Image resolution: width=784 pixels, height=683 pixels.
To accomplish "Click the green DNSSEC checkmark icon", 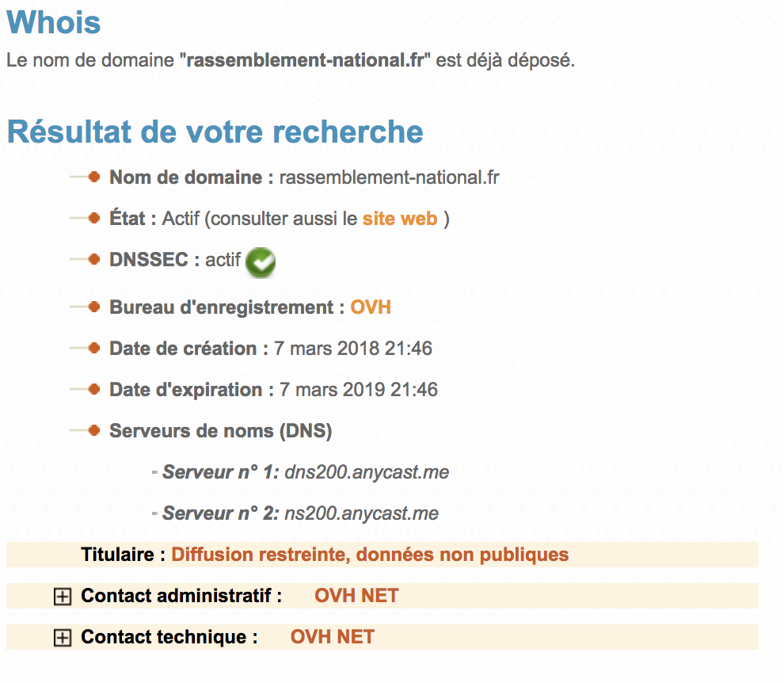I will coord(261,262).
